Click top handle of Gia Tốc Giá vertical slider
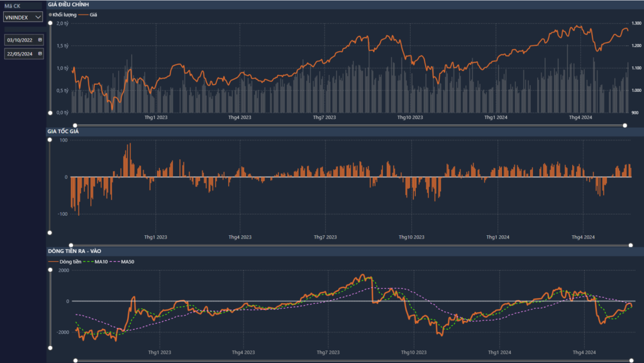Screen dimensions: 644x363 tap(50, 140)
